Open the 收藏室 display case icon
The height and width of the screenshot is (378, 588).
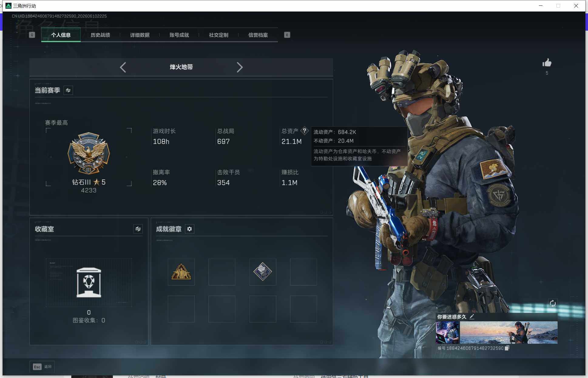click(x=89, y=283)
